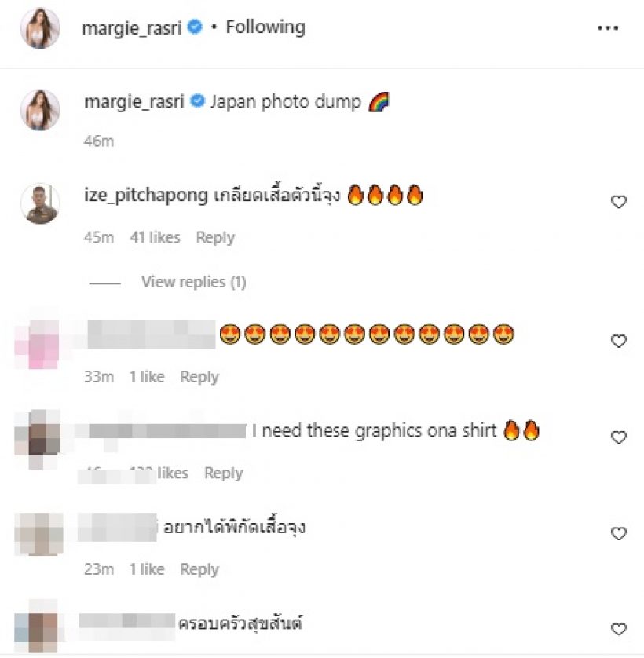Open the three-dots more options menu
Viewport: 644px width, 658px height.
click(x=607, y=28)
